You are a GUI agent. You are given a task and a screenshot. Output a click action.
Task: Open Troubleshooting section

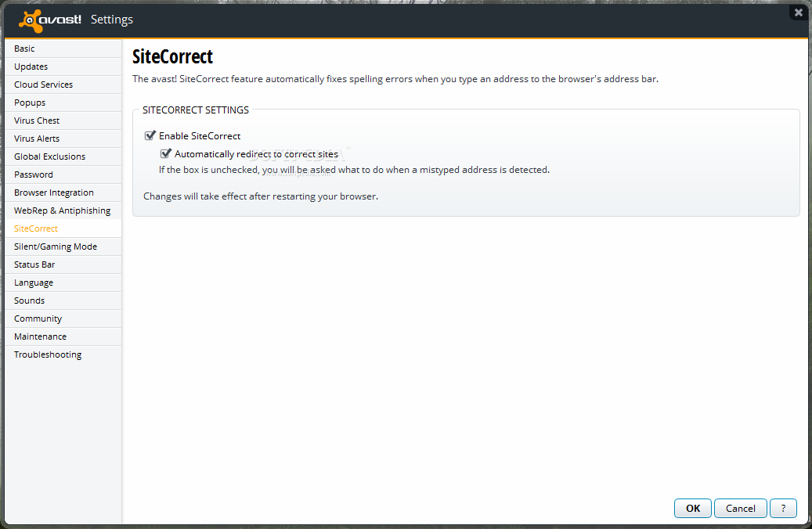(63, 354)
